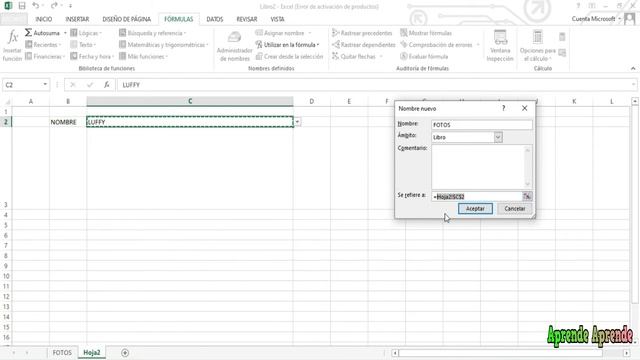The height and width of the screenshot is (360, 640).
Task: Undo the last action
Action: (x=36, y=6)
